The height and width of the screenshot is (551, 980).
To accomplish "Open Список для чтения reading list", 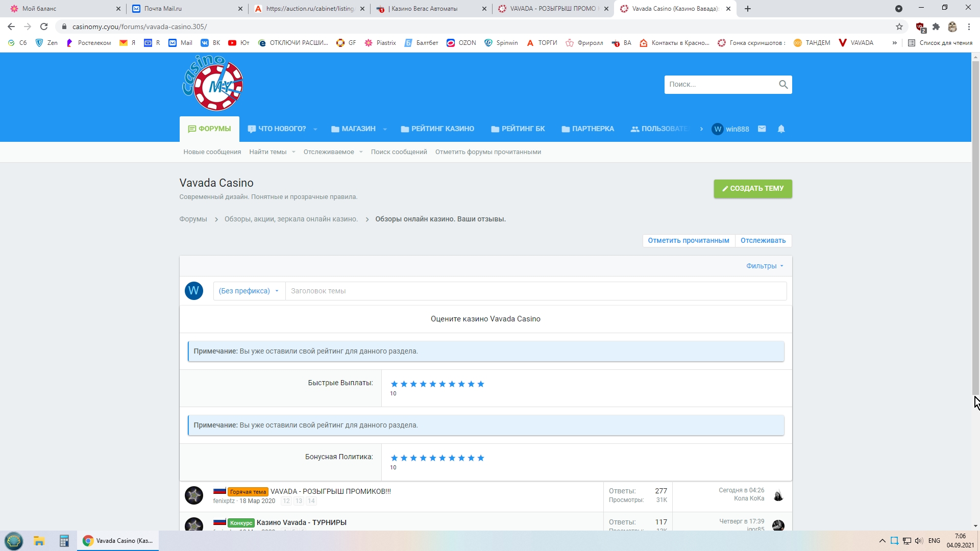I will 940,43.
